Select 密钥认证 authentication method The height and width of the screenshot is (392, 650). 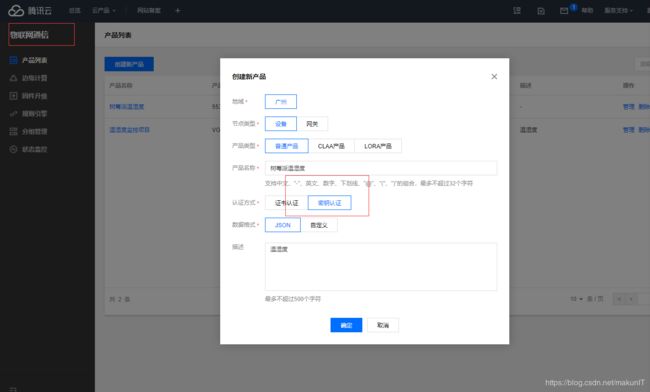coord(330,203)
